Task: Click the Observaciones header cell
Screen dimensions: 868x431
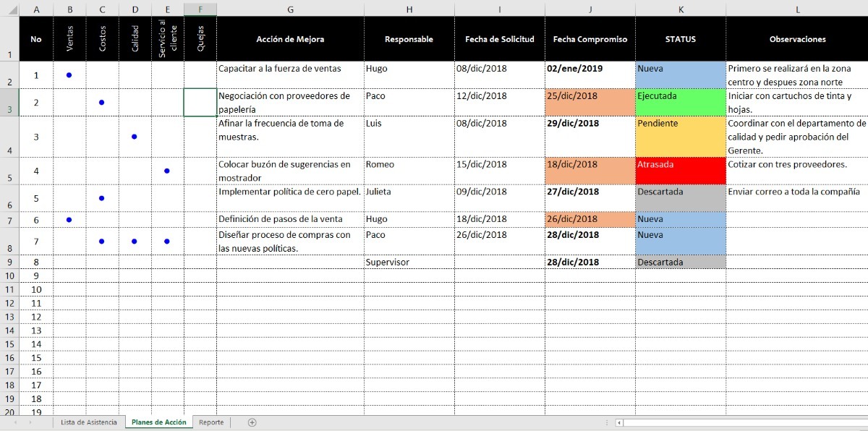Action: 797,39
